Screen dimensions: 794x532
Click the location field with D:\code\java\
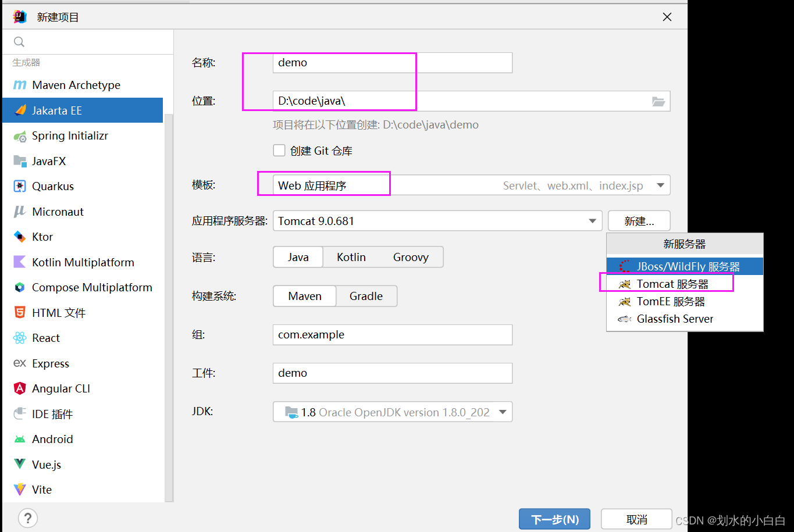(472, 101)
